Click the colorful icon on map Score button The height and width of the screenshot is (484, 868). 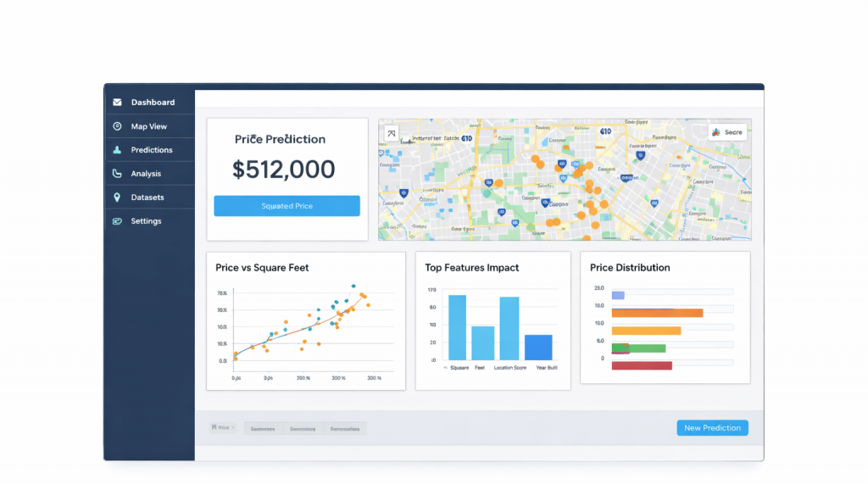coord(716,132)
